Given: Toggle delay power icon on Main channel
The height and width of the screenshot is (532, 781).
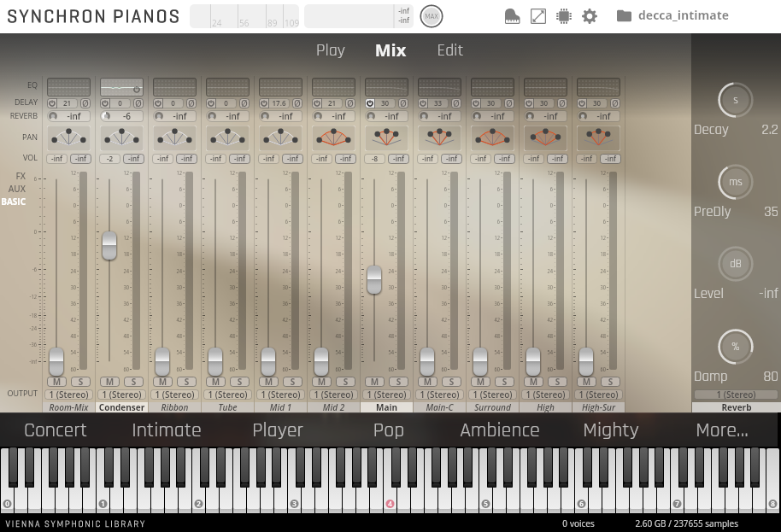Looking at the screenshot, I should [x=370, y=103].
